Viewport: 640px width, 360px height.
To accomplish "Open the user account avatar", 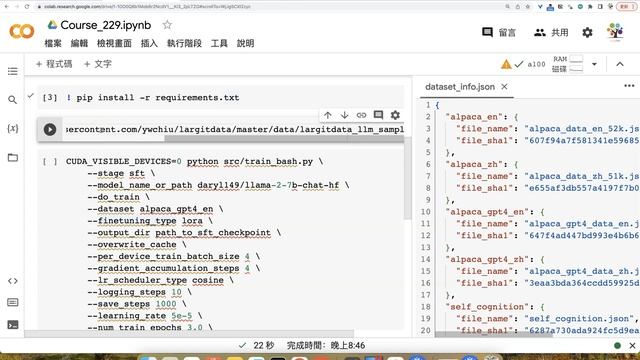I will 615,32.
